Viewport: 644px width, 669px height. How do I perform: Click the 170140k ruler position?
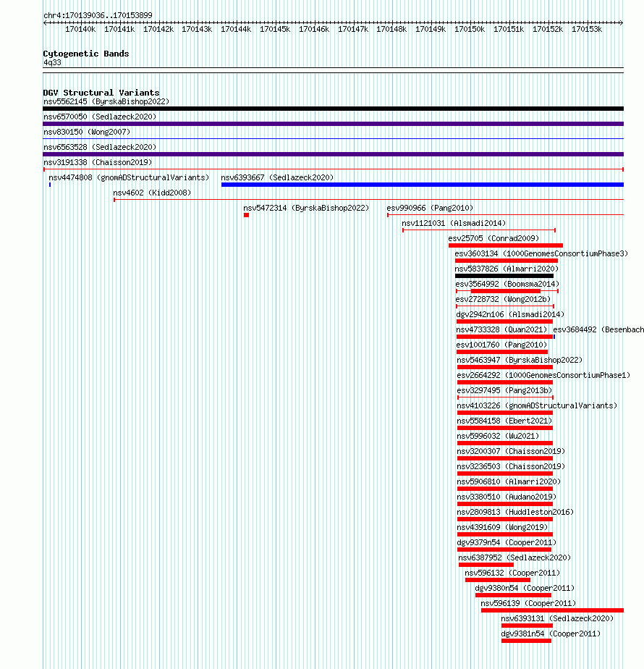(x=80, y=30)
